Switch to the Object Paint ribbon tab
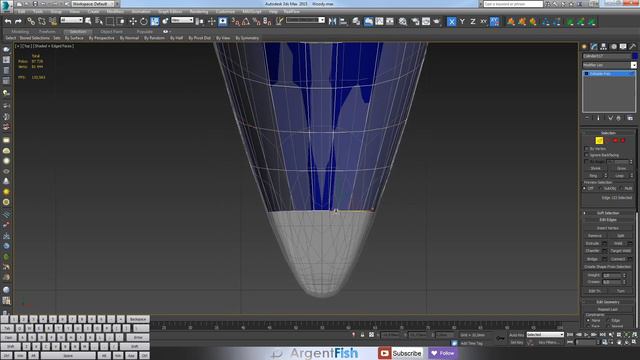The image size is (640, 360). pos(111,31)
